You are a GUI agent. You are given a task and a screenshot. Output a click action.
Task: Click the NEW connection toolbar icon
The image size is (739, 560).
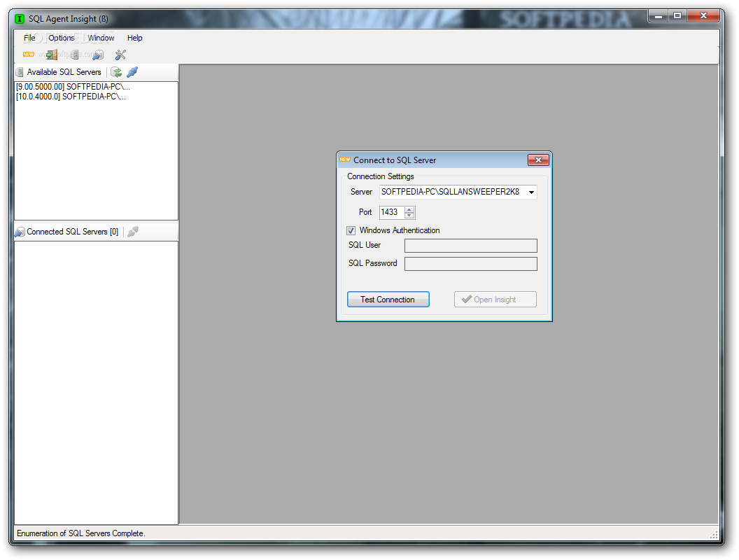click(29, 55)
